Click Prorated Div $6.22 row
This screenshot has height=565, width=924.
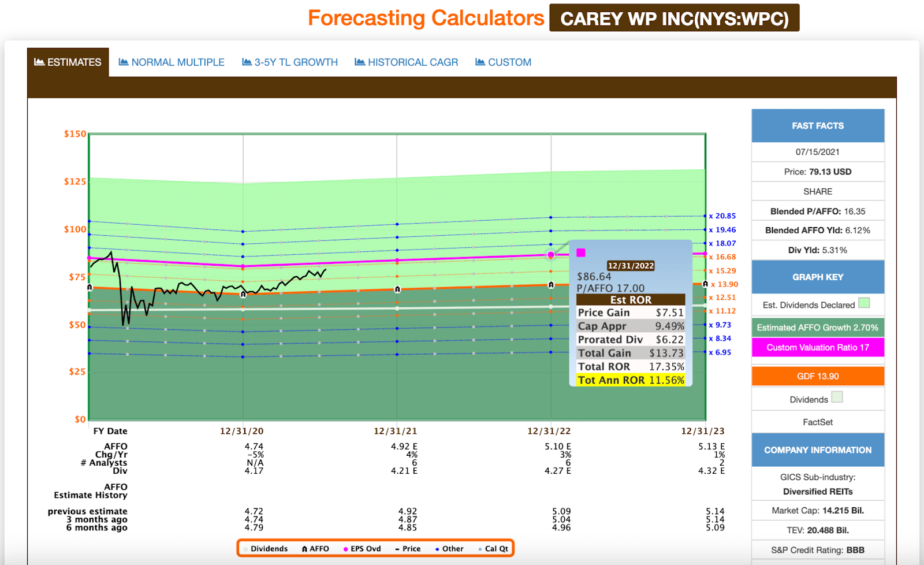point(631,340)
